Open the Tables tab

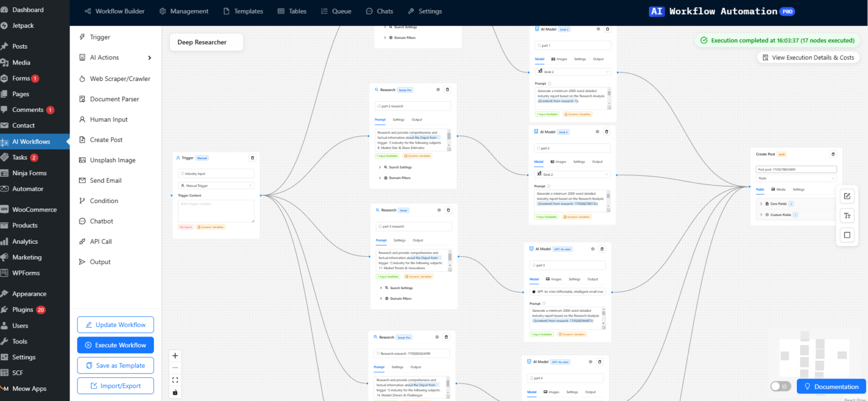pyautogui.click(x=292, y=11)
